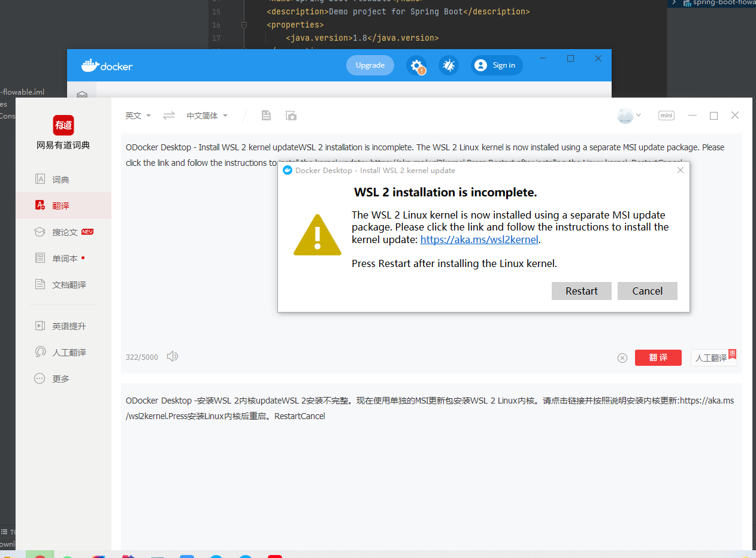Screen dimensions: 756x558
Task: Click the yellow warning triangle icon
Action: pyautogui.click(x=317, y=235)
